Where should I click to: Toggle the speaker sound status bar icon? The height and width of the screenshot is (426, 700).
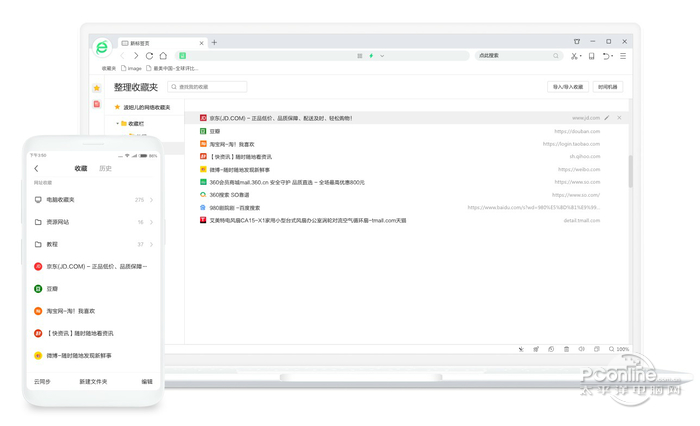(582, 349)
